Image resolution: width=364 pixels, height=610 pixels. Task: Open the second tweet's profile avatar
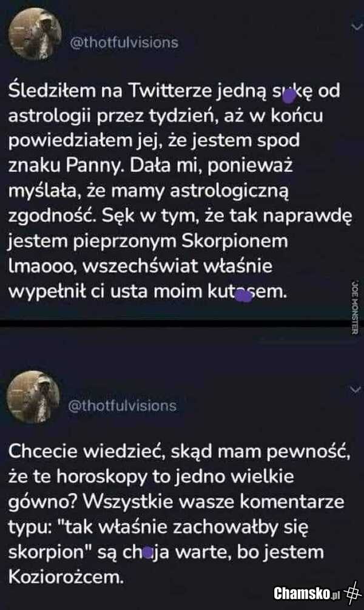[34, 396]
